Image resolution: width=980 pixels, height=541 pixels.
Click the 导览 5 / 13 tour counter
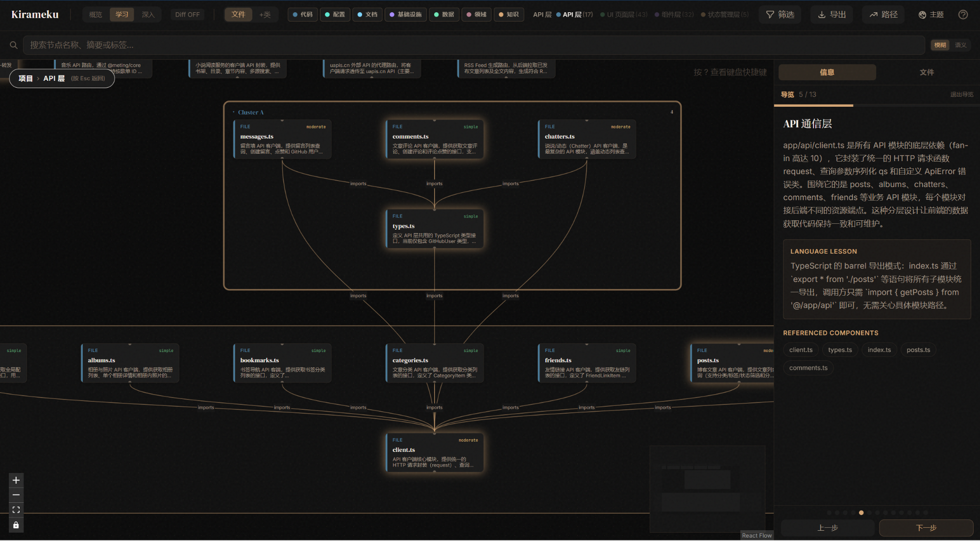point(798,94)
